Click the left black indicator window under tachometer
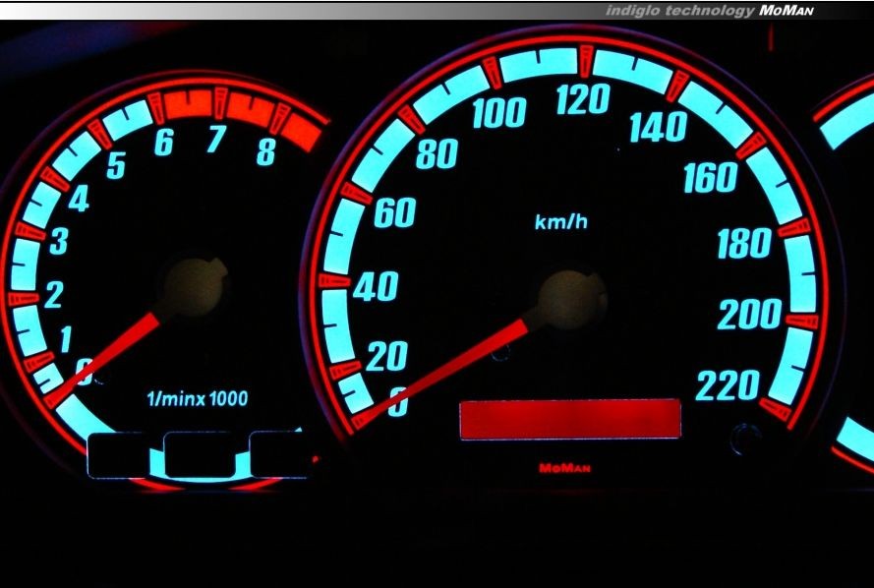 119,454
